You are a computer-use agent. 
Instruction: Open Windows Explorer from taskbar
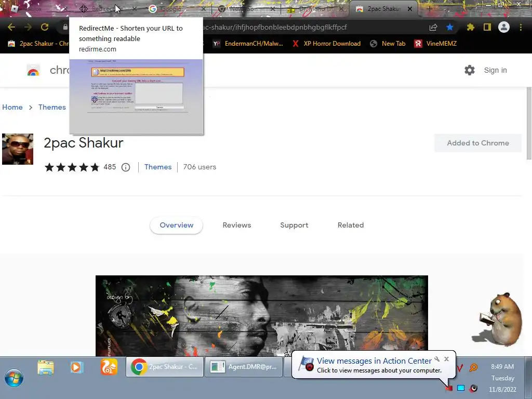tap(46, 367)
